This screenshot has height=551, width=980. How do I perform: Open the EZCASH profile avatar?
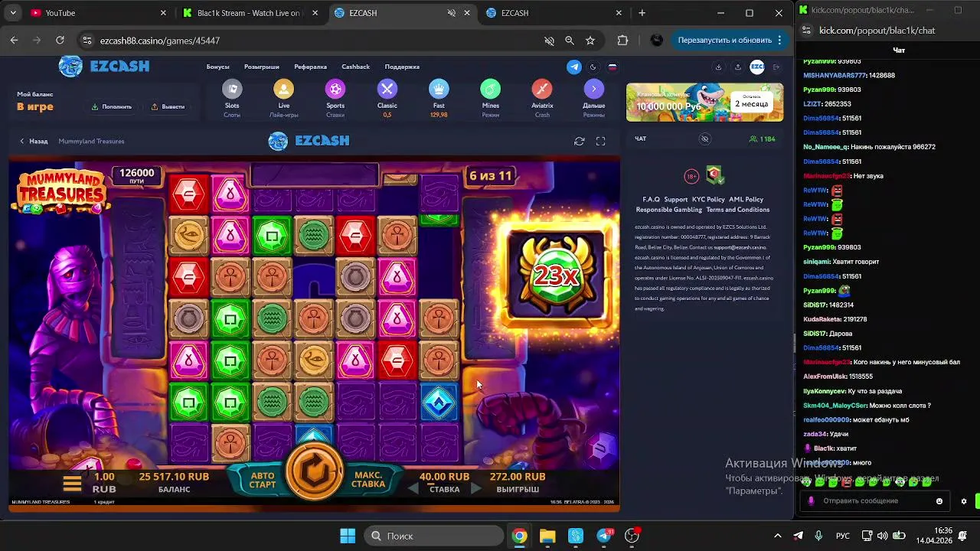tap(757, 67)
